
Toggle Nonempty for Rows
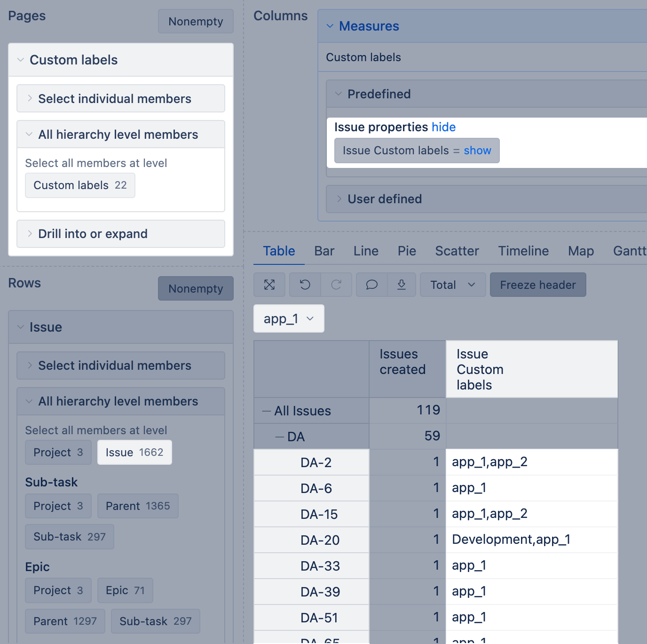tap(196, 288)
